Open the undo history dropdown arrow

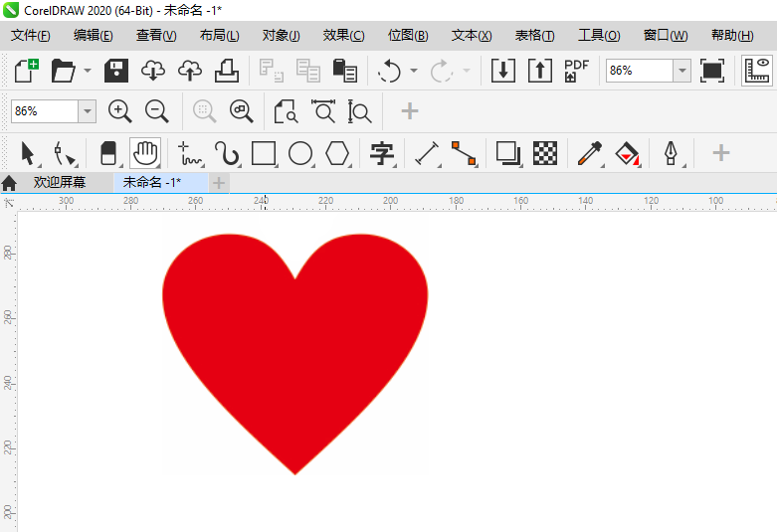(413, 71)
